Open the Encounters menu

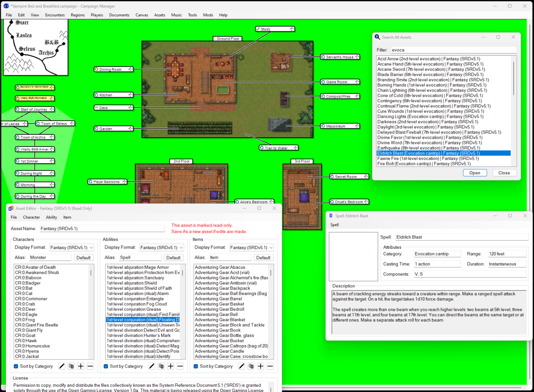55,15
